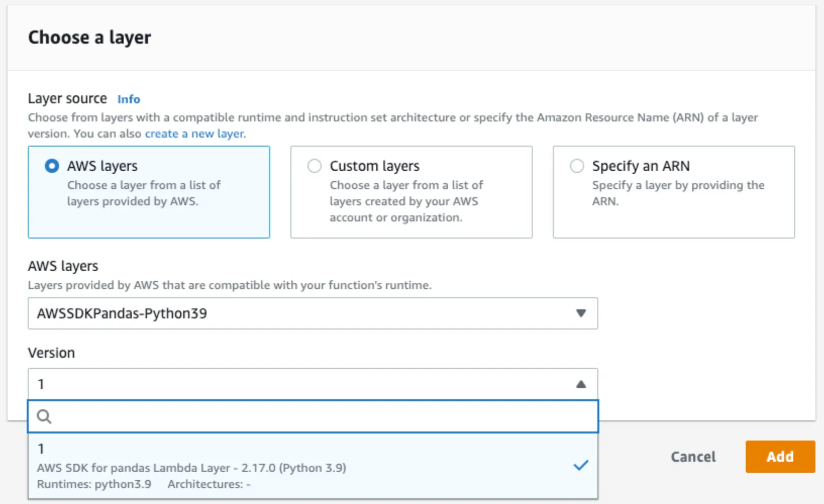Click the Choose a layer heading

click(89, 37)
